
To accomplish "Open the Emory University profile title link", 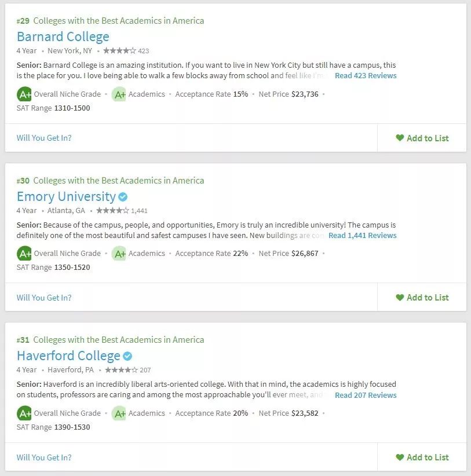I will coord(66,196).
